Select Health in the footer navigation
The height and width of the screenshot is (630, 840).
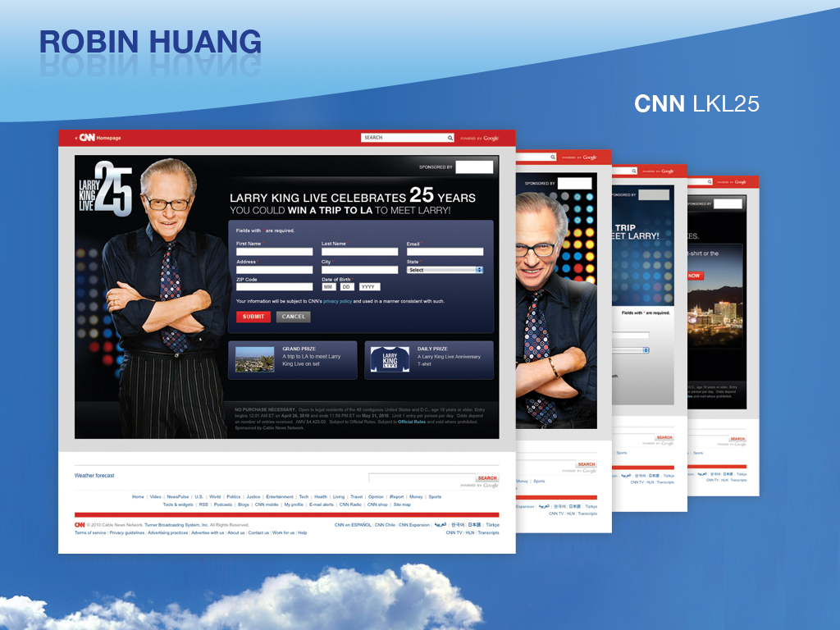click(321, 496)
